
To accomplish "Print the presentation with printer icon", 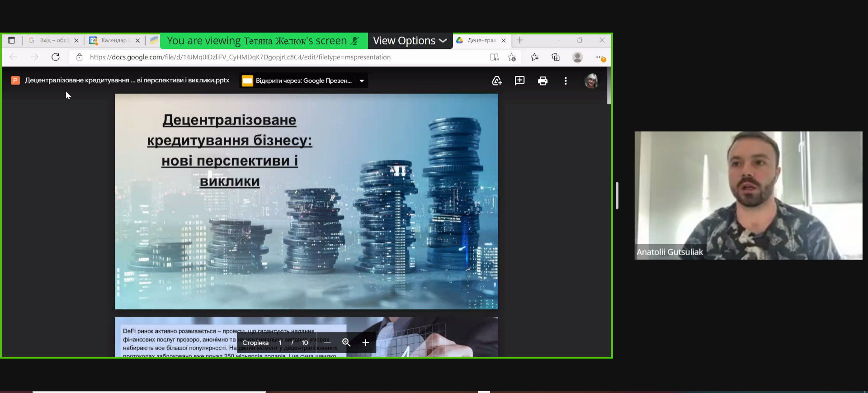I will pos(542,81).
